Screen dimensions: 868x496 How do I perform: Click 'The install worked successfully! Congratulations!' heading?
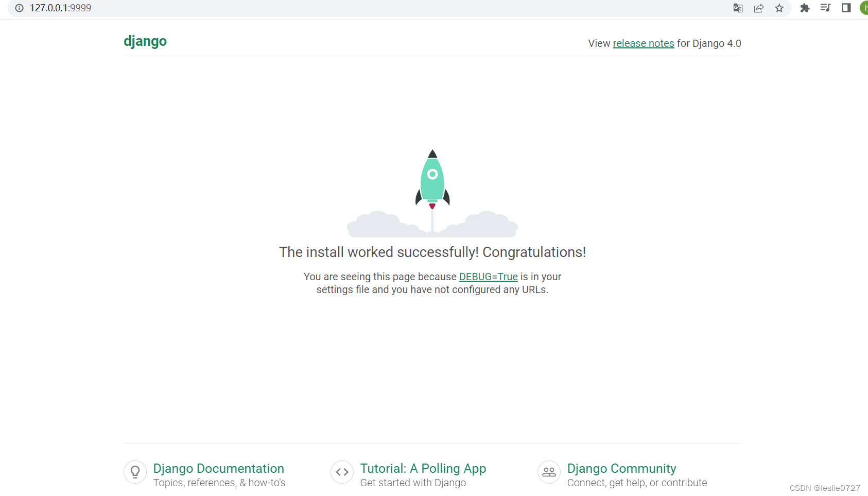click(x=432, y=252)
